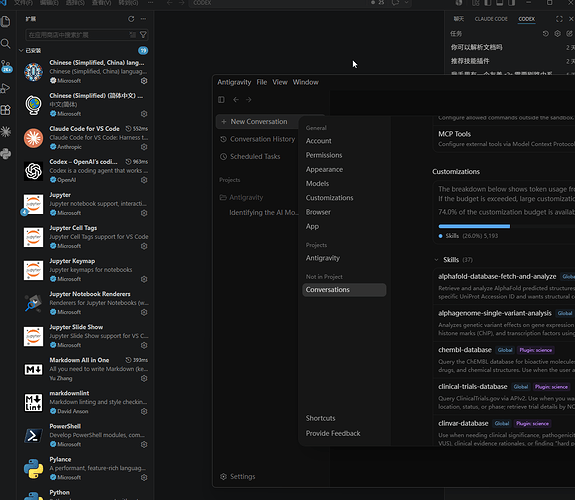
Task: Select Conversations in settings list
Action: pyautogui.click(x=344, y=290)
